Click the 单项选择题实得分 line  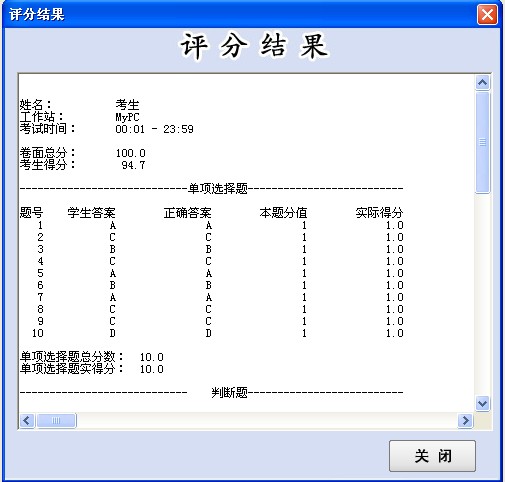tap(92, 369)
